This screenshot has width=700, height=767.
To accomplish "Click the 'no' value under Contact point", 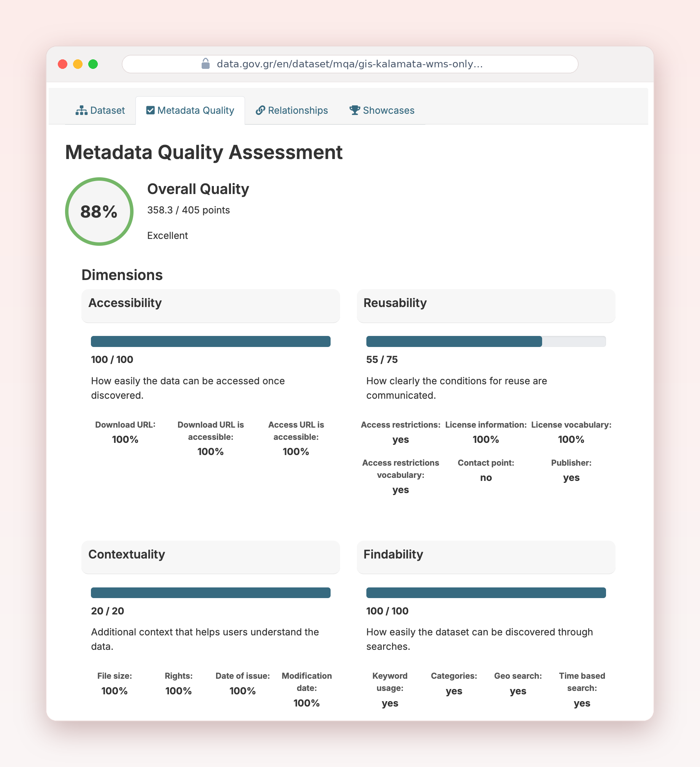I will coord(486,478).
